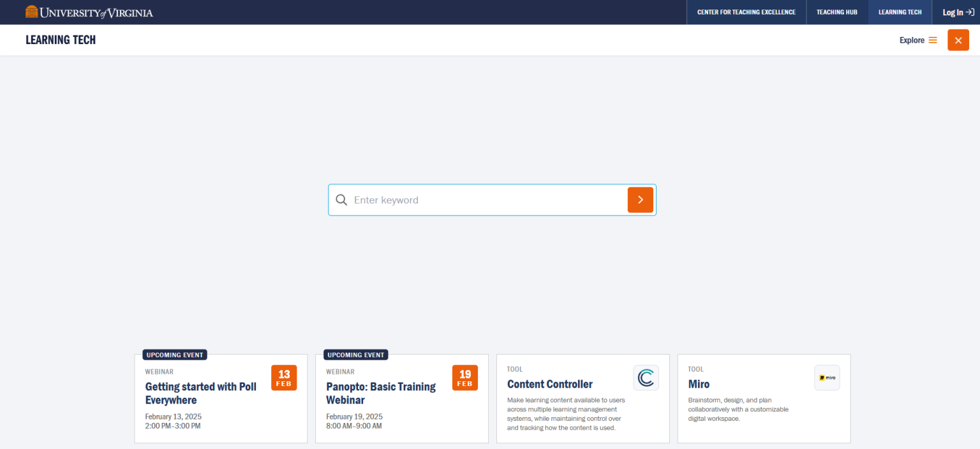The width and height of the screenshot is (980, 449).
Task: Select the magnifying glass search icon
Action: 341,200
